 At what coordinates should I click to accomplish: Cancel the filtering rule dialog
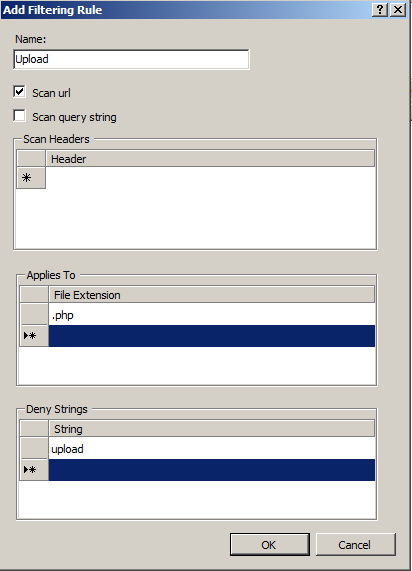click(355, 544)
